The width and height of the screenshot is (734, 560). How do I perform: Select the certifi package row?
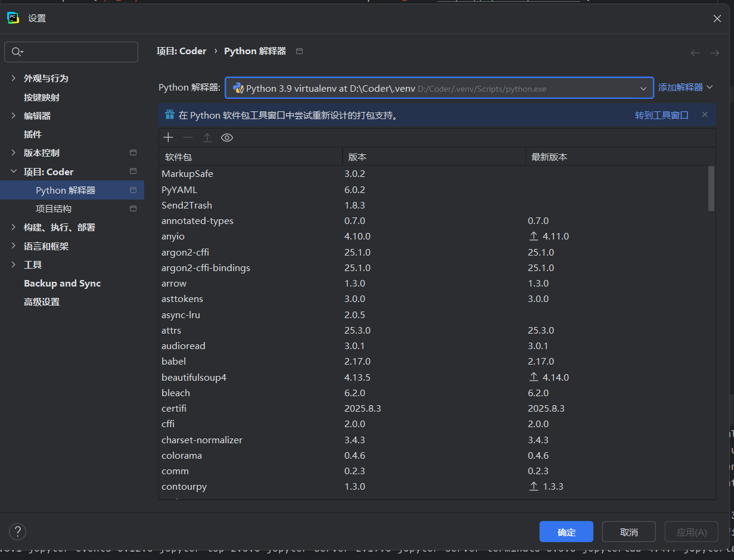pyautogui.click(x=433, y=409)
